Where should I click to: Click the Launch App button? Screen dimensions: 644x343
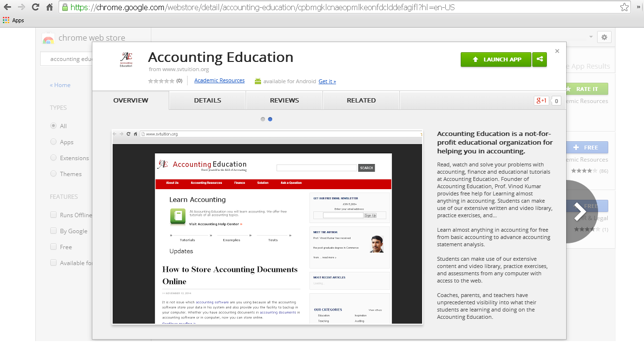(496, 60)
